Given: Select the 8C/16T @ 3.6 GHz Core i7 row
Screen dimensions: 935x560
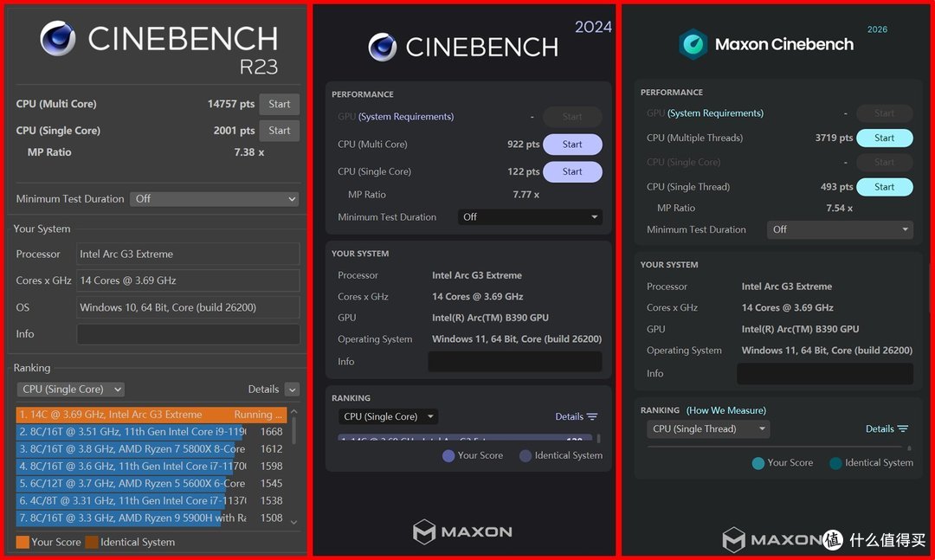Looking at the screenshot, I should 152,467.
